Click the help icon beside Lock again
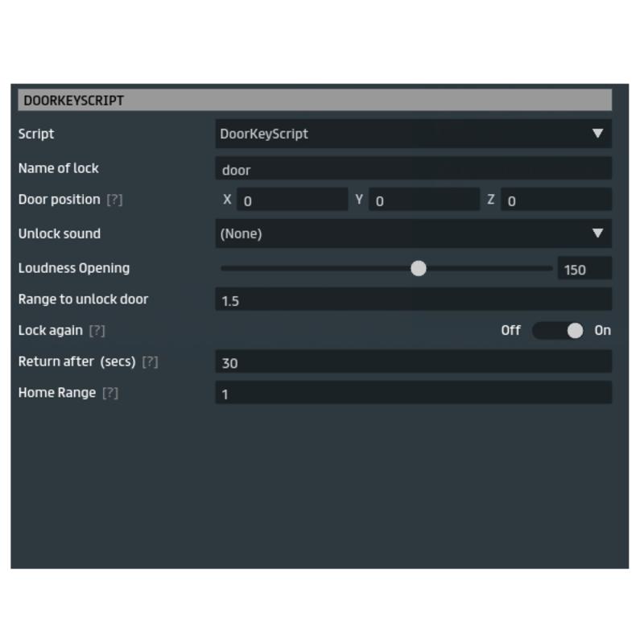644x644 pixels. click(x=97, y=331)
